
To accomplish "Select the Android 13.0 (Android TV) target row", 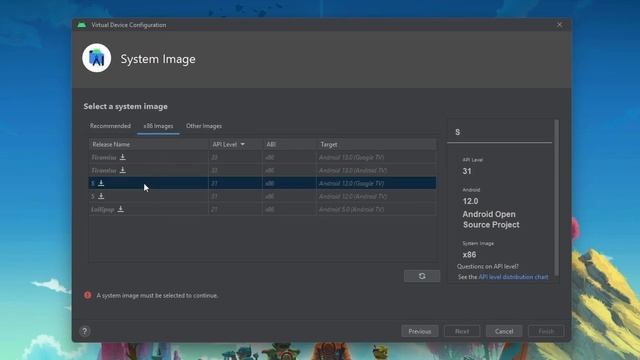I will [262, 170].
